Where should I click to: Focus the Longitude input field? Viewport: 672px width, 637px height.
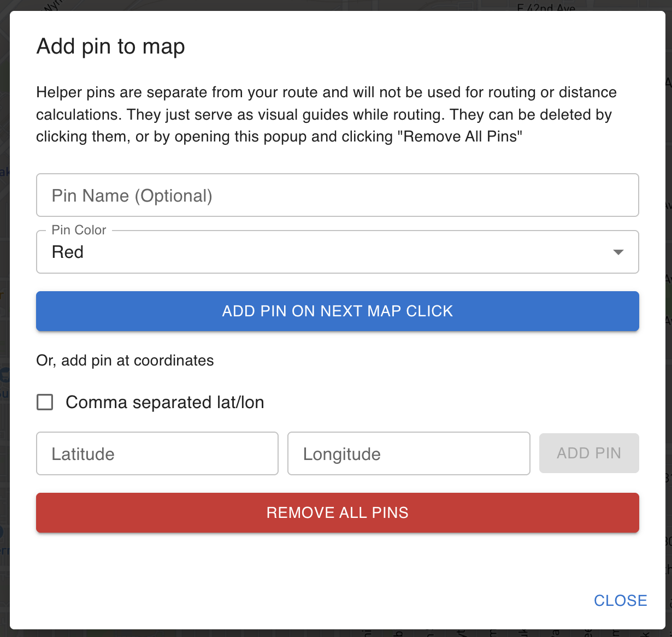pos(409,453)
